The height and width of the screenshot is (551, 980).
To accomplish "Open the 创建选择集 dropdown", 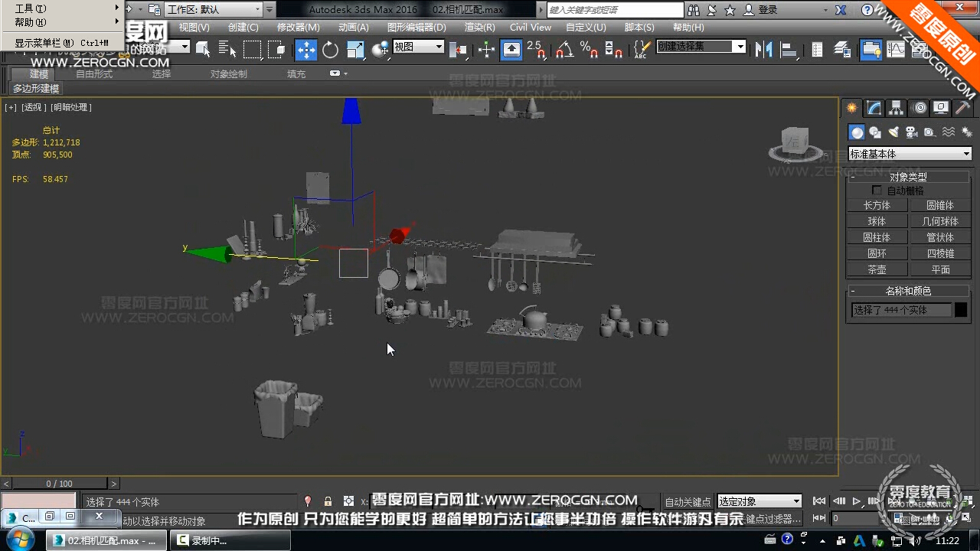I will [701, 47].
